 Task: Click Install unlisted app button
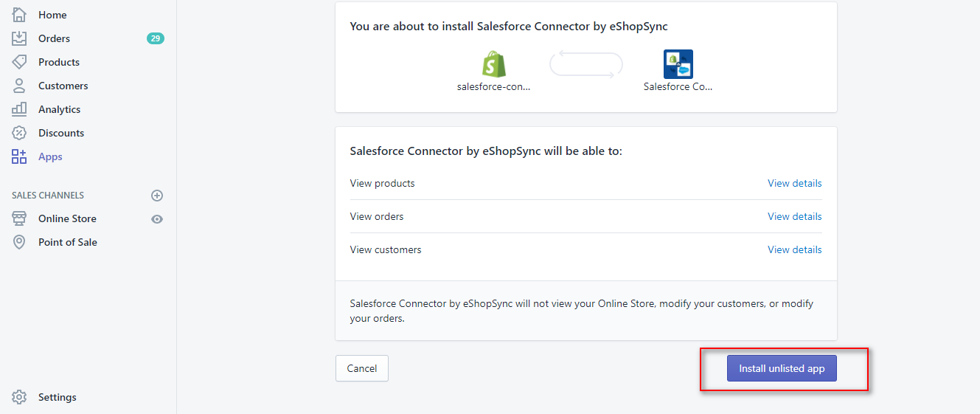click(x=782, y=368)
